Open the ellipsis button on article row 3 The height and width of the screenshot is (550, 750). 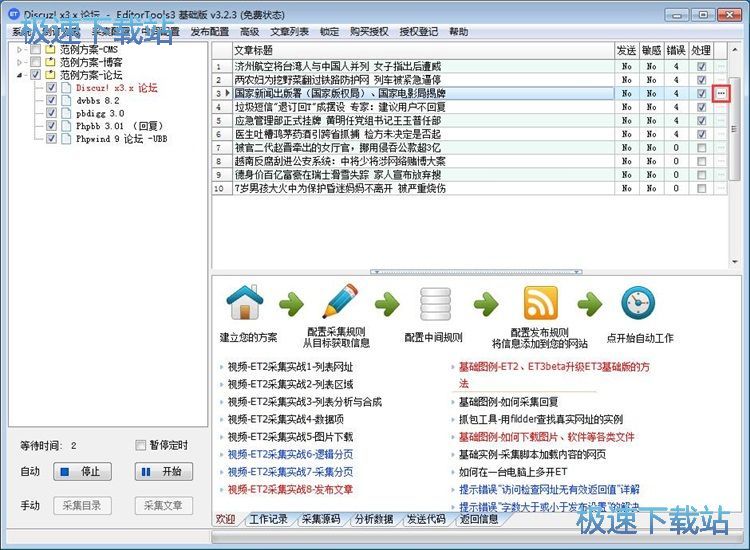pyautogui.click(x=721, y=93)
